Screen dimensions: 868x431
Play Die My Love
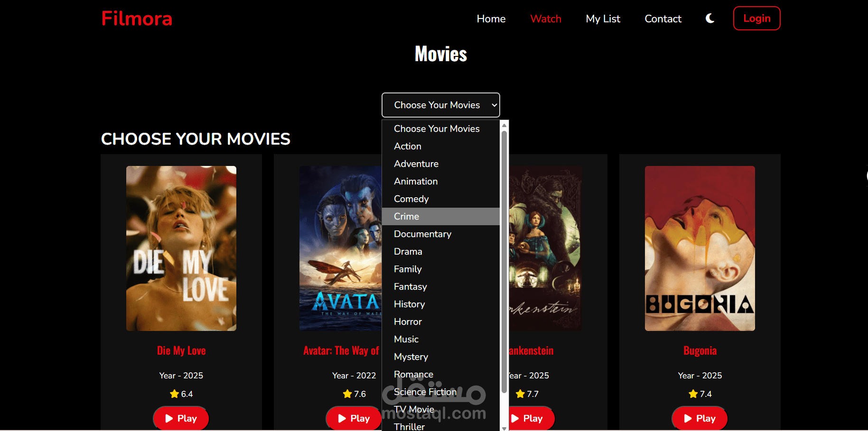pyautogui.click(x=181, y=418)
